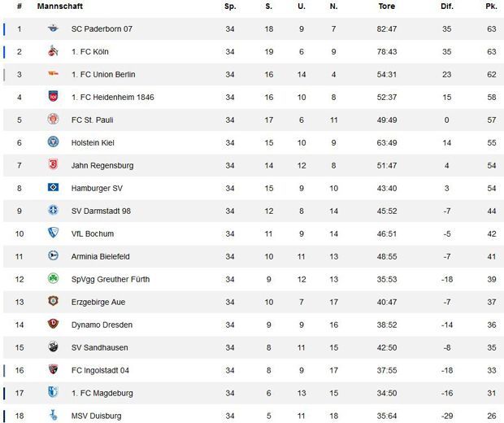Sort table by the Pk. column header

(x=491, y=7)
